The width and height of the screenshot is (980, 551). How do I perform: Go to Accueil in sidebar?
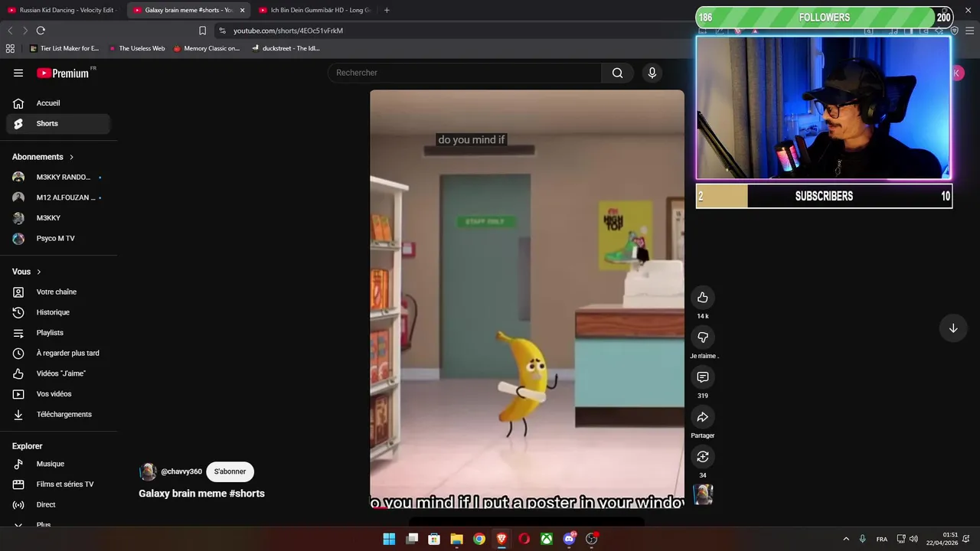point(58,103)
